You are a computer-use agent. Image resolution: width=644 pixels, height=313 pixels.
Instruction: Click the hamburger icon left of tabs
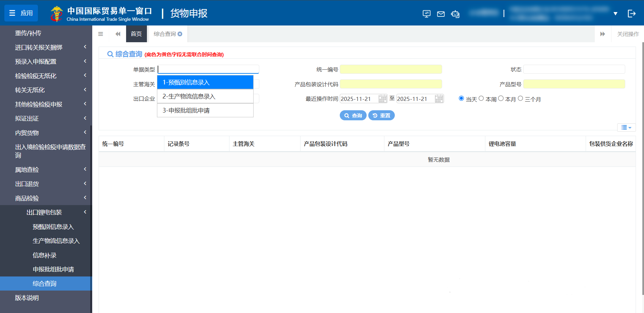point(101,34)
